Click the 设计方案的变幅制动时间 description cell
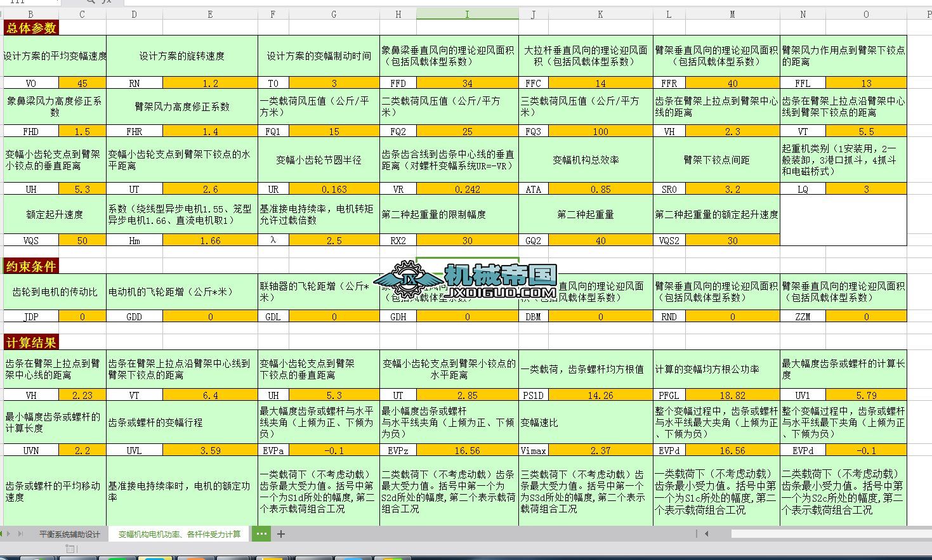The width and height of the screenshot is (932, 560). click(x=319, y=56)
